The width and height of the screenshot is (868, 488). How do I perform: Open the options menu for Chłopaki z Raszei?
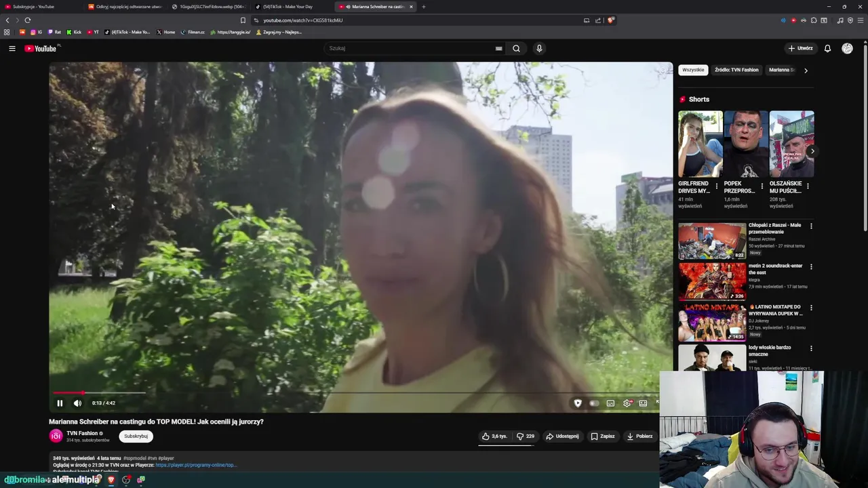click(x=811, y=226)
